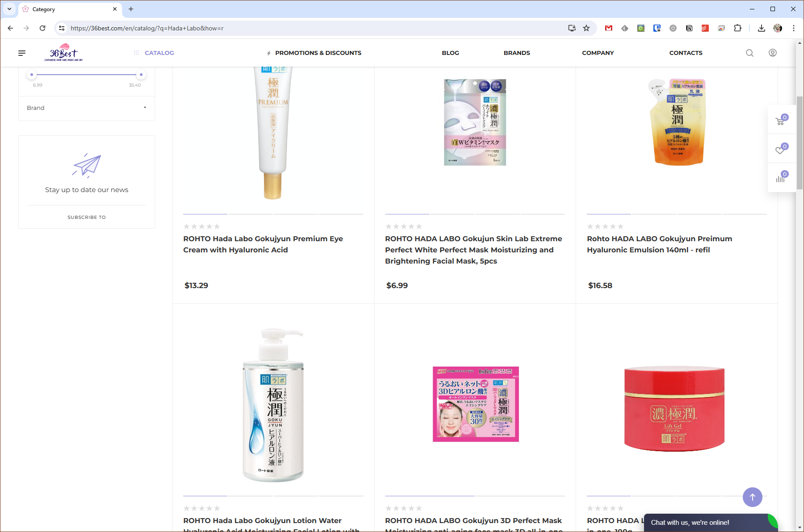Open the hamburger menu icon

[22, 53]
